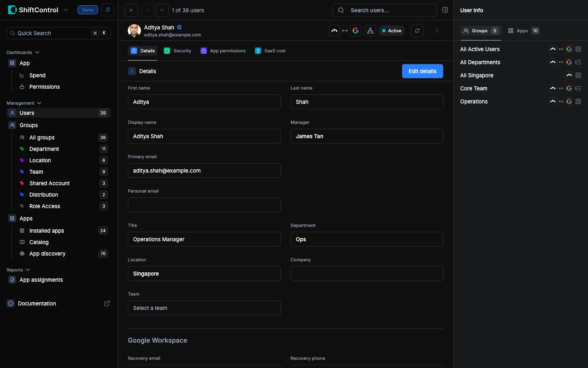Open the Select a team dropdown

tap(204, 308)
